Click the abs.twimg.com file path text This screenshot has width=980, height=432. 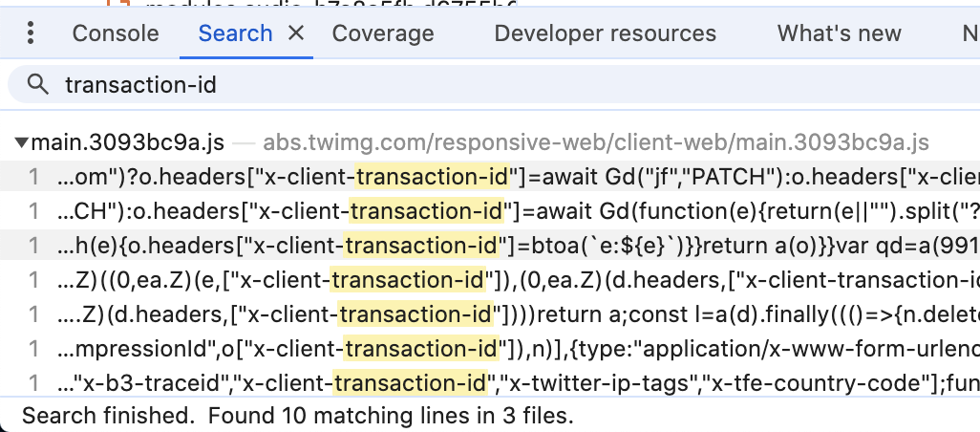pos(595,143)
